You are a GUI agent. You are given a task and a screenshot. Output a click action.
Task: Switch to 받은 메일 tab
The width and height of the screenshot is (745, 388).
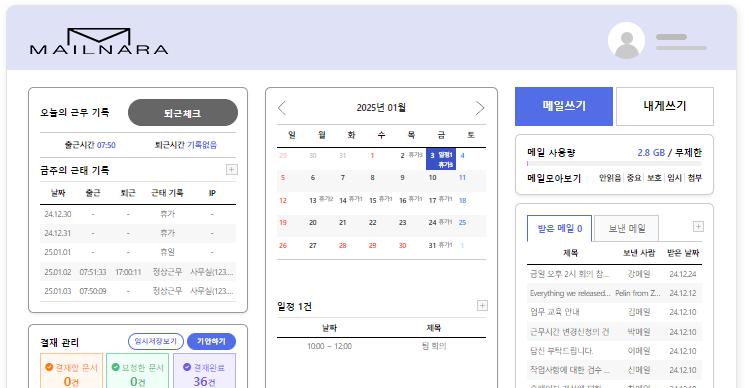point(560,228)
